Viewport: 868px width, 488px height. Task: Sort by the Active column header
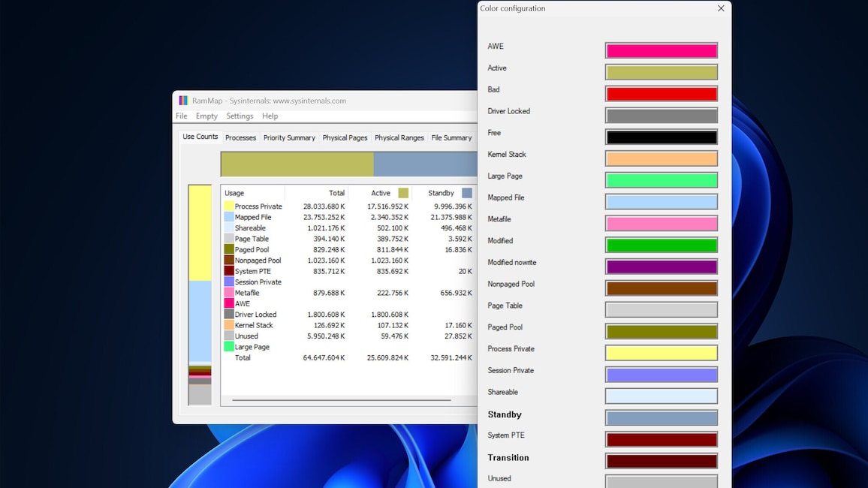pyautogui.click(x=380, y=193)
